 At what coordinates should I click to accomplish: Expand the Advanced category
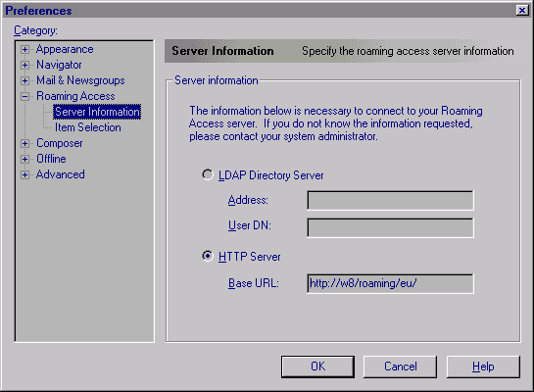(24, 174)
